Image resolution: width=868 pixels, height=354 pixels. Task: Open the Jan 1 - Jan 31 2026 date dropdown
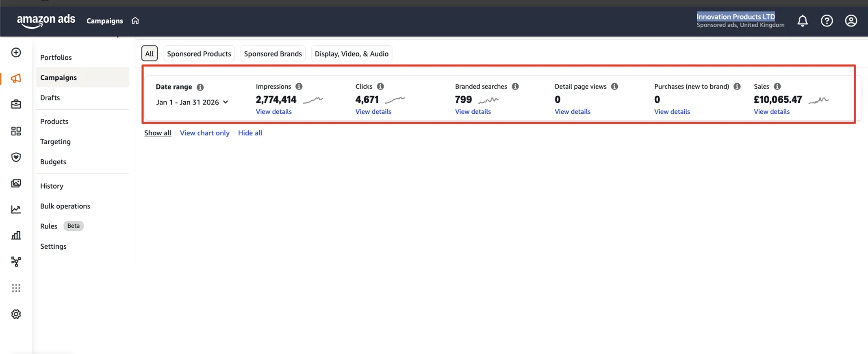[x=192, y=102]
